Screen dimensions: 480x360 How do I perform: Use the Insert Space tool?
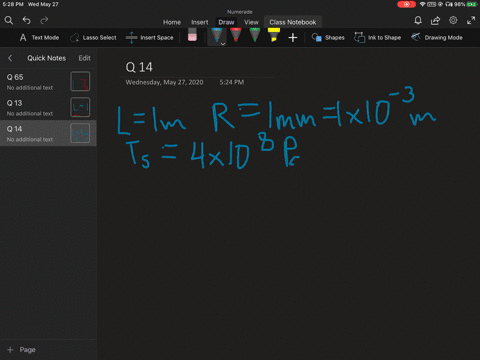point(150,38)
